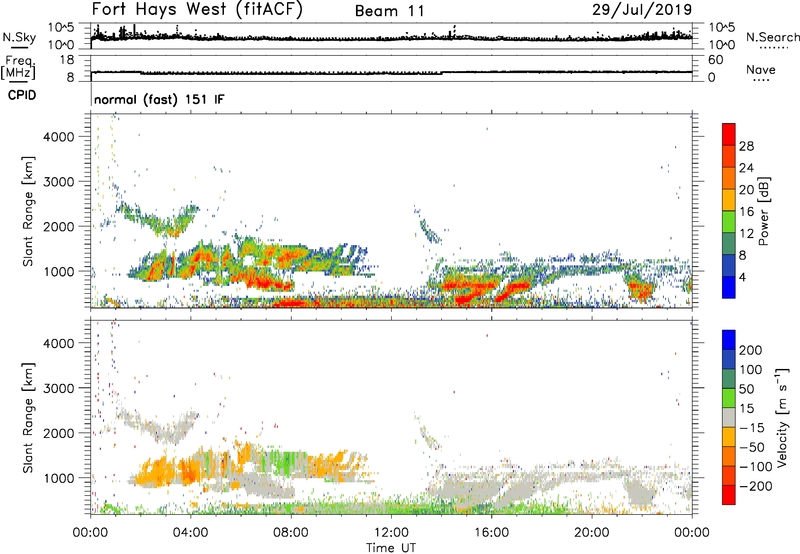This screenshot has height=554, width=800.
Task: Click the left "10^5" noise axis label
Action: [61, 27]
